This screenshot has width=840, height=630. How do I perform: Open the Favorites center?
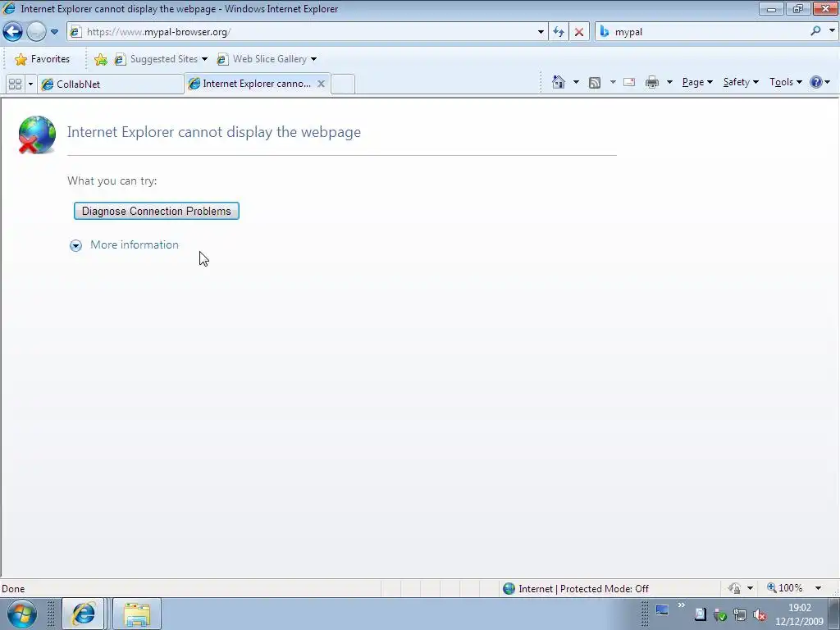[43, 59]
